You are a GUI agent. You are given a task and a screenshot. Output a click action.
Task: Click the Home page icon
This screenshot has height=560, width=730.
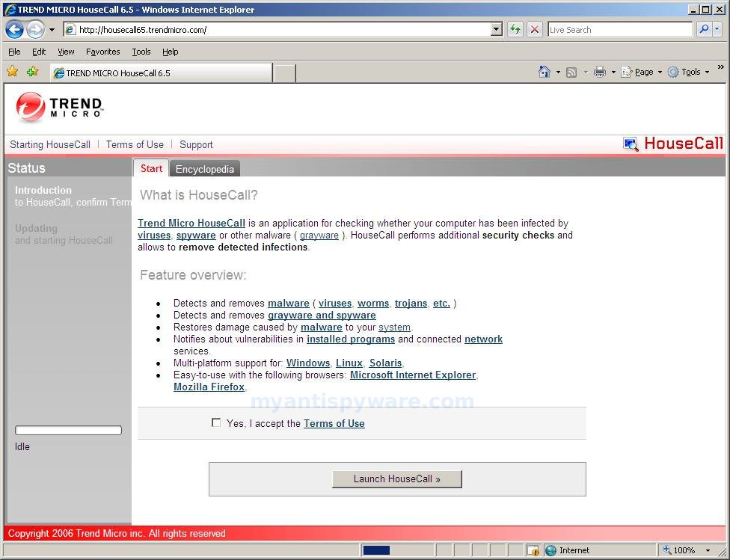click(x=545, y=72)
